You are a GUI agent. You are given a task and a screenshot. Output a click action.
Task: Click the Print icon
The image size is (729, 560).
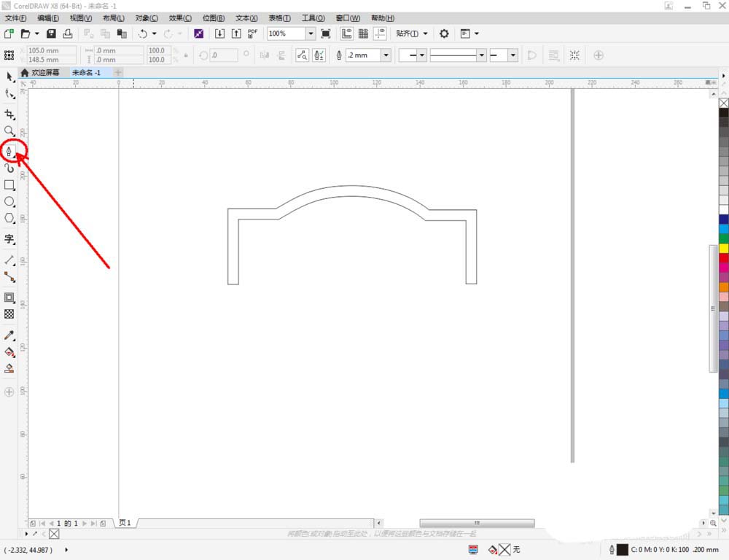[68, 34]
